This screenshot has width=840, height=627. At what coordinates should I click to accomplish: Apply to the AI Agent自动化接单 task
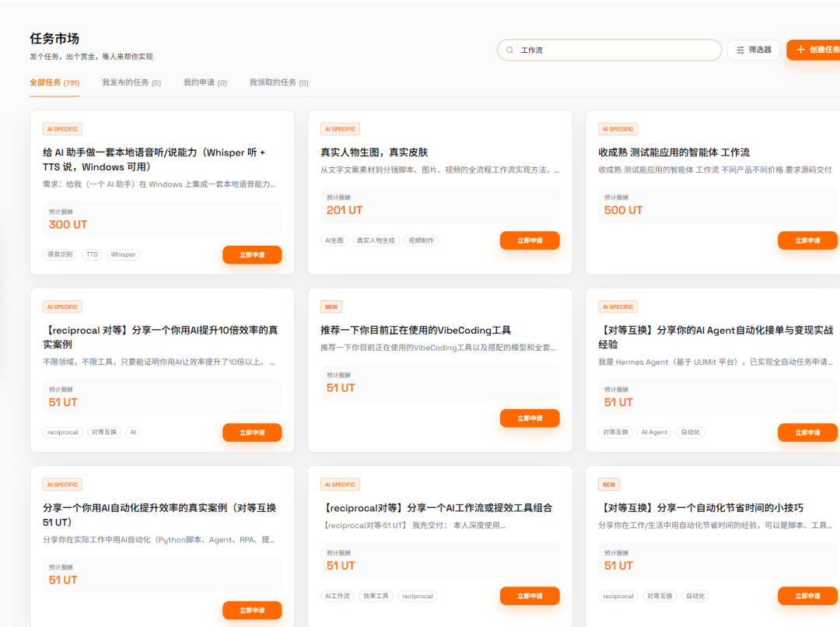807,433
